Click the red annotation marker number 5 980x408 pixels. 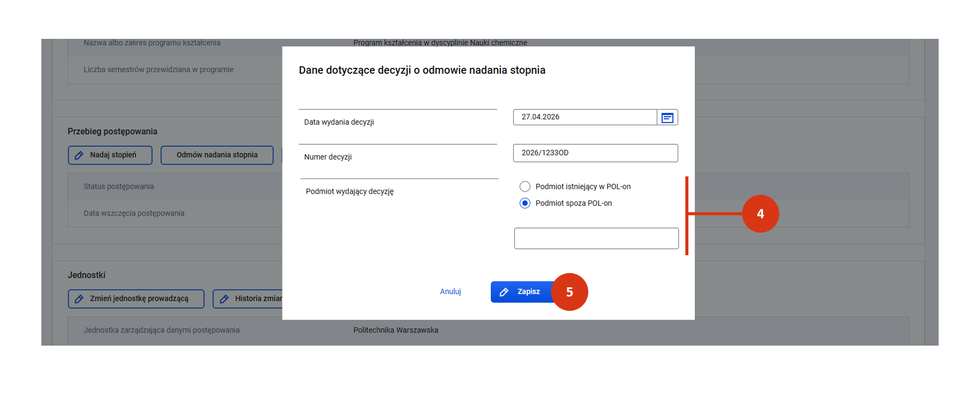(x=569, y=292)
